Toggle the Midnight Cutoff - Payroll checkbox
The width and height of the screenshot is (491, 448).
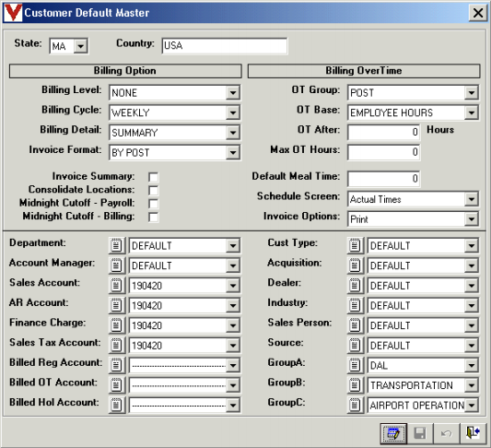point(154,204)
